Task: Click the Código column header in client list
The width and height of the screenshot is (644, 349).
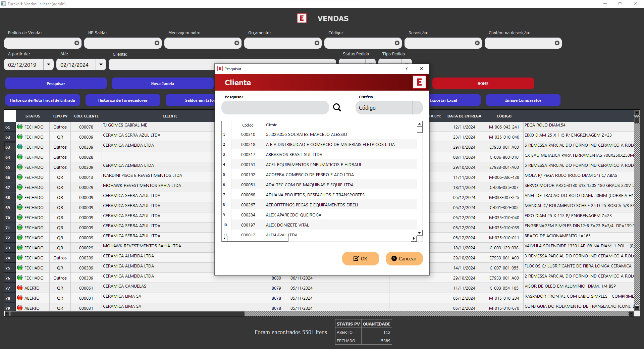Action: coord(248,125)
